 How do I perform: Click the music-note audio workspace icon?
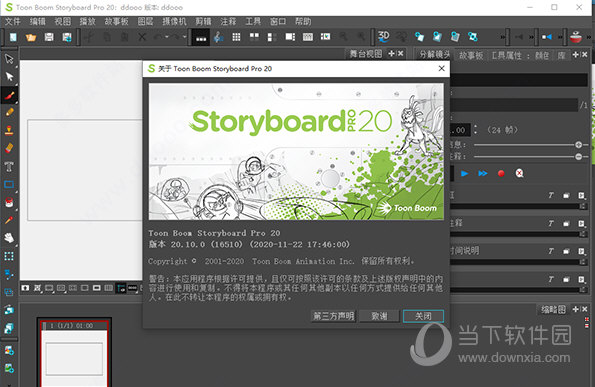pos(219,37)
